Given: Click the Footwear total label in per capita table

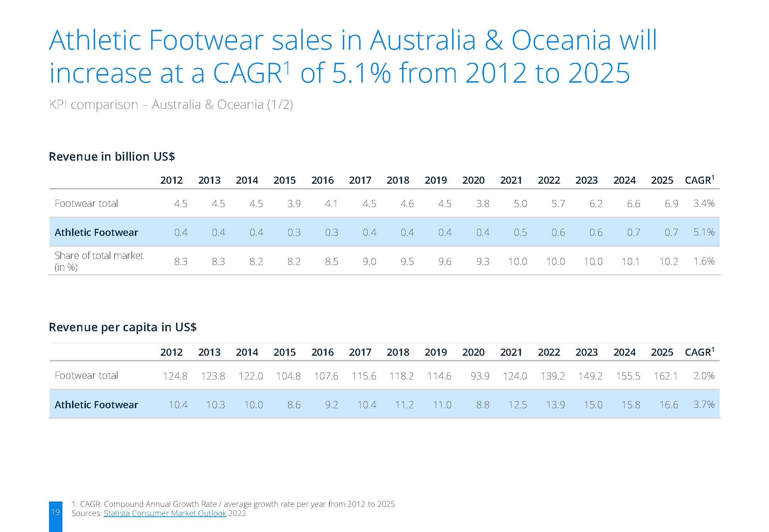Looking at the screenshot, I should [x=86, y=376].
